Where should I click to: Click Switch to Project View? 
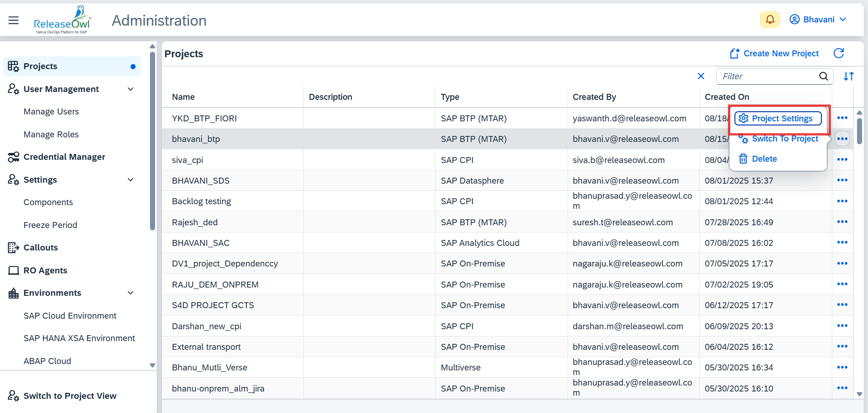70,396
